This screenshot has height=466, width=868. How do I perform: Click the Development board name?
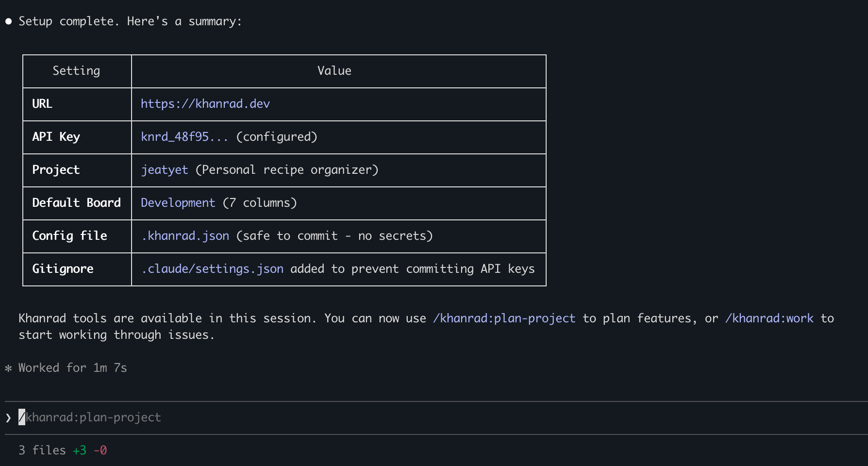(178, 203)
